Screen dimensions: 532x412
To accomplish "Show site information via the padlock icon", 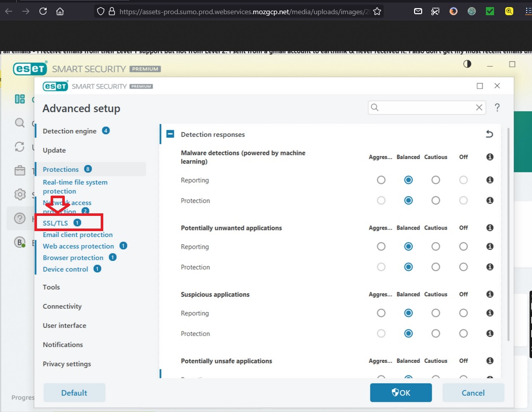I will 112,12.
